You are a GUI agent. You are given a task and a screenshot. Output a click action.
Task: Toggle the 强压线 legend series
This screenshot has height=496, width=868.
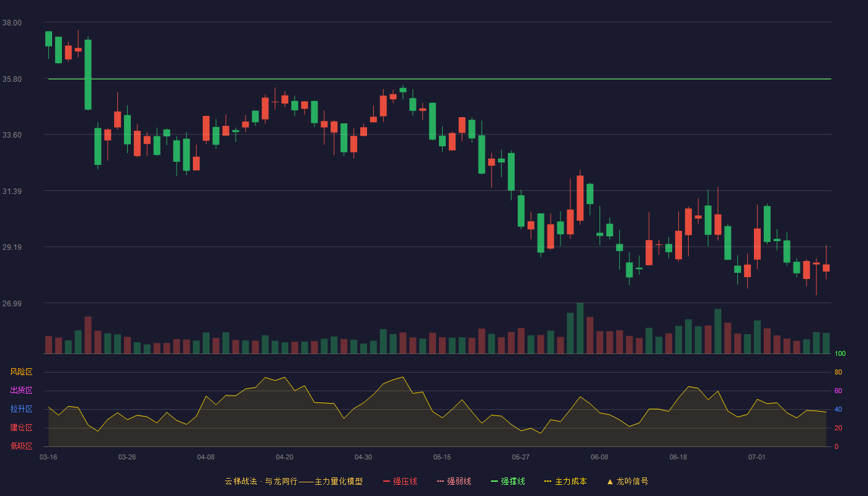coord(400,481)
